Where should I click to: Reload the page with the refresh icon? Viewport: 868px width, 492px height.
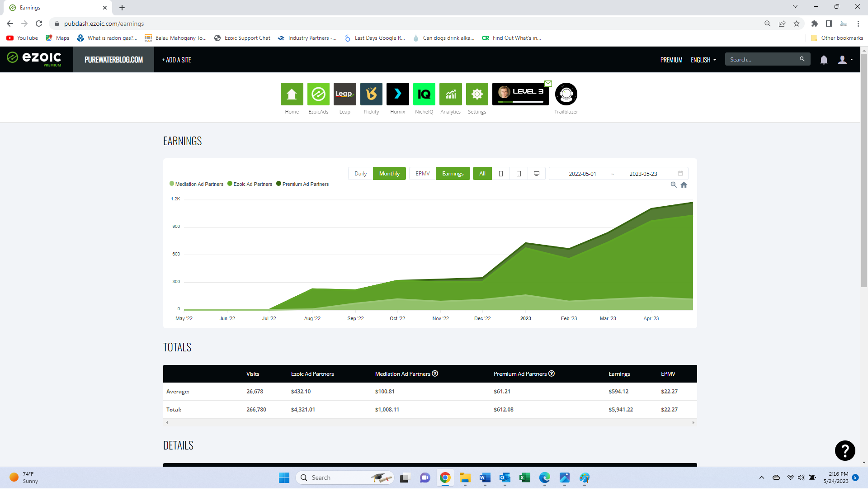click(x=39, y=24)
